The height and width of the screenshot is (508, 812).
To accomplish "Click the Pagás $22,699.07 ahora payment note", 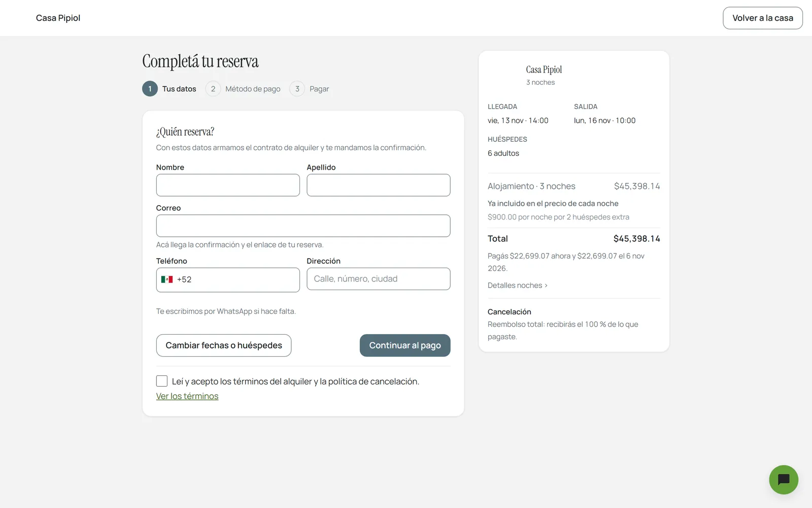I will pyautogui.click(x=566, y=262).
